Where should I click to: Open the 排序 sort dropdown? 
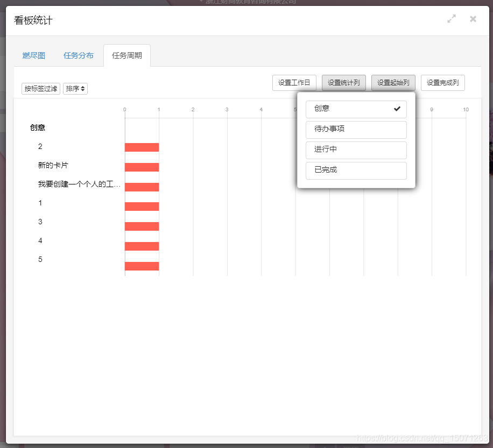pos(74,89)
